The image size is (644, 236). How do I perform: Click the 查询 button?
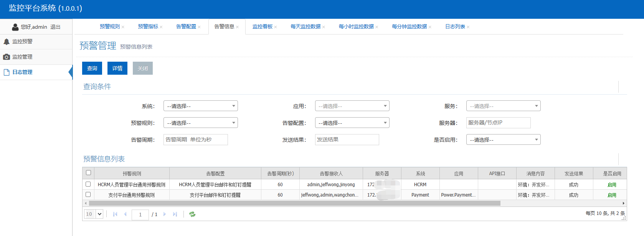coord(92,68)
